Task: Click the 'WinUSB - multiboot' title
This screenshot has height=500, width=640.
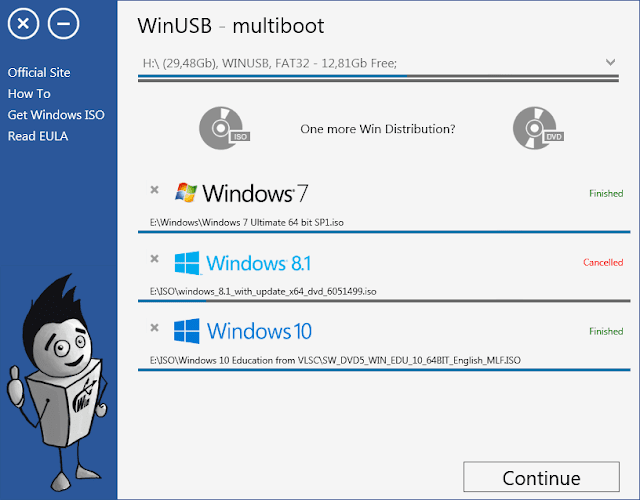Action: (x=231, y=26)
